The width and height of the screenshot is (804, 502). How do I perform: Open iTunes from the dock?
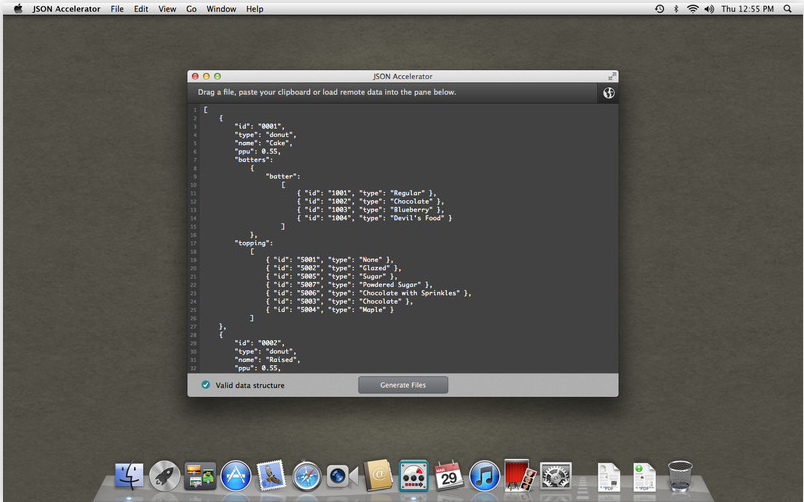coord(484,476)
